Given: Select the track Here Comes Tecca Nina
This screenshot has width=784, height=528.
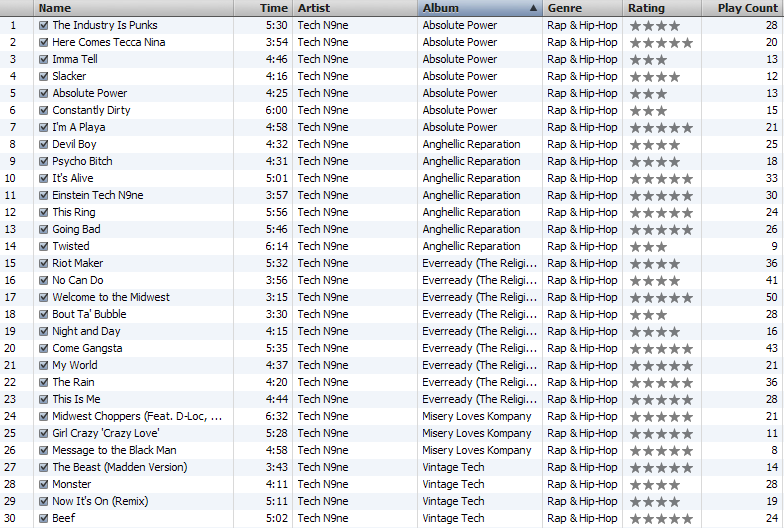Looking at the screenshot, I should (x=108, y=42).
